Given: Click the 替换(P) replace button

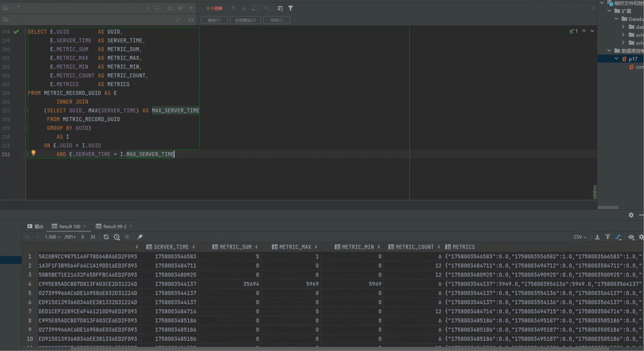Looking at the screenshot, I should click(214, 20).
